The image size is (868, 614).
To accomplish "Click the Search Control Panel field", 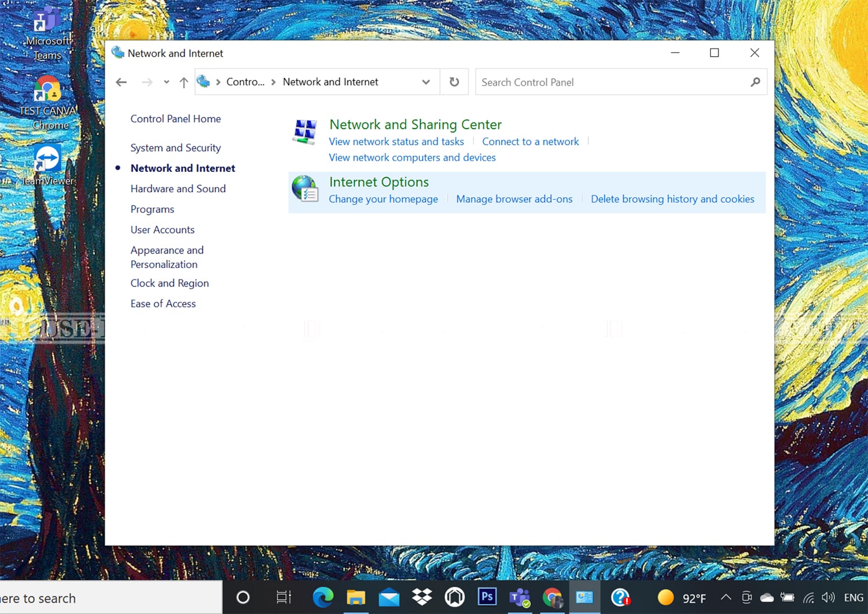I will click(x=621, y=82).
